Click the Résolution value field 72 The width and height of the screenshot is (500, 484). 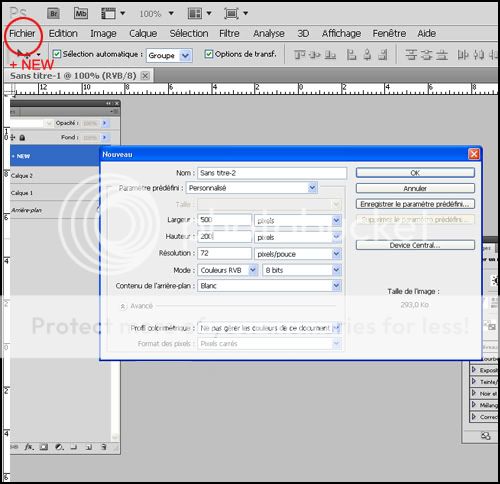click(x=224, y=253)
